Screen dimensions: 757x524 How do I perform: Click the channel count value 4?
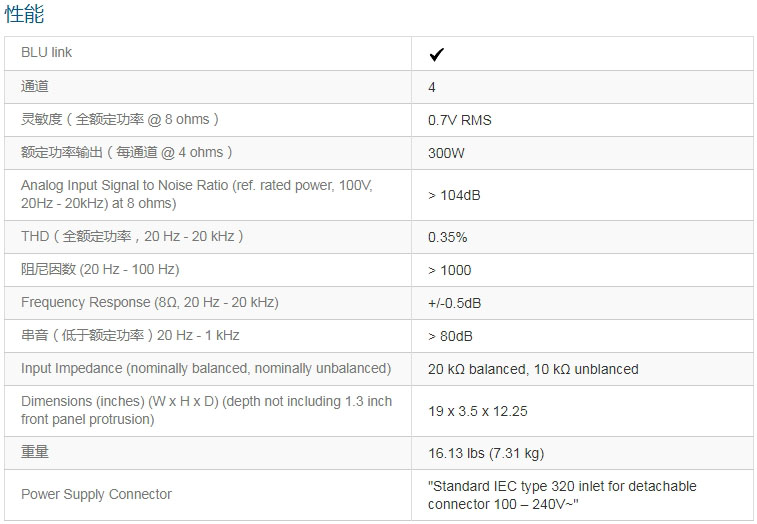pos(432,87)
